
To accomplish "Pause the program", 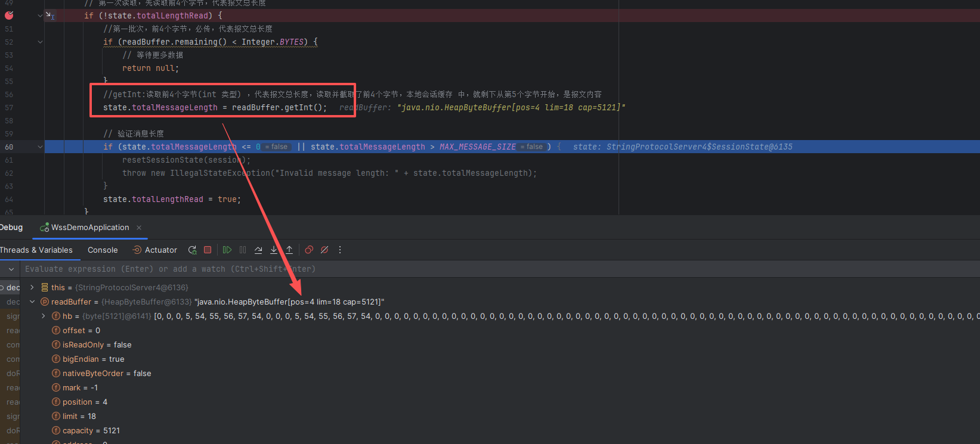I will point(243,250).
